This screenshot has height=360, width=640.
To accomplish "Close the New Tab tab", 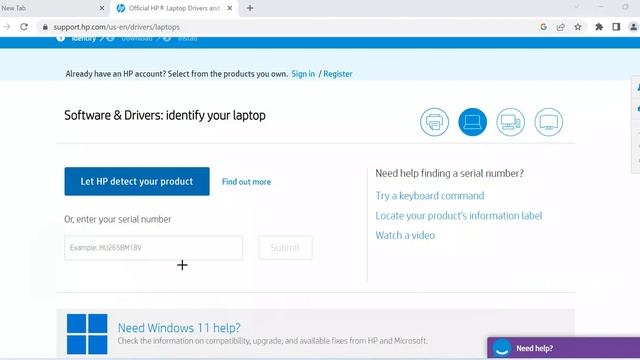I will (102, 8).
